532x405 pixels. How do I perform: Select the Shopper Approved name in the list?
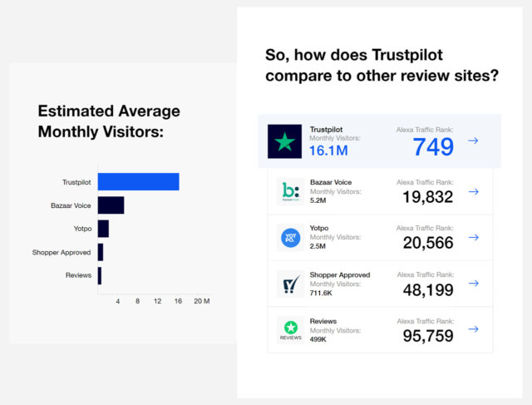click(x=340, y=274)
